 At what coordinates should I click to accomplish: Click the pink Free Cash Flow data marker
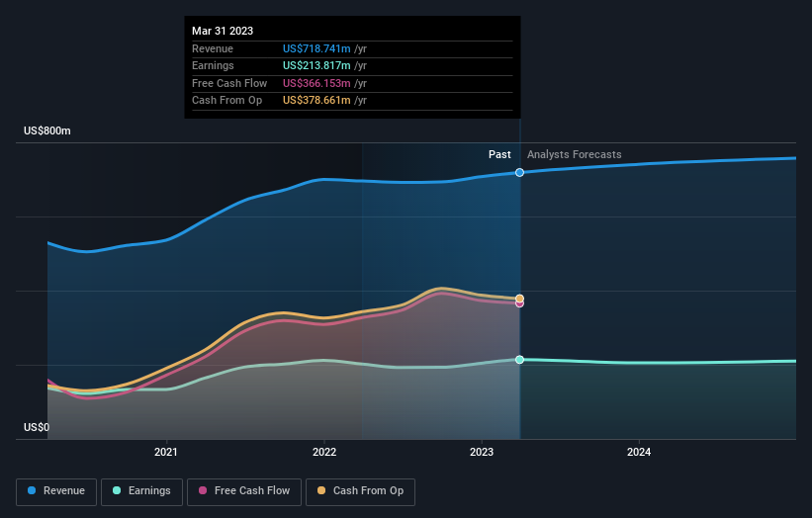[x=519, y=303]
